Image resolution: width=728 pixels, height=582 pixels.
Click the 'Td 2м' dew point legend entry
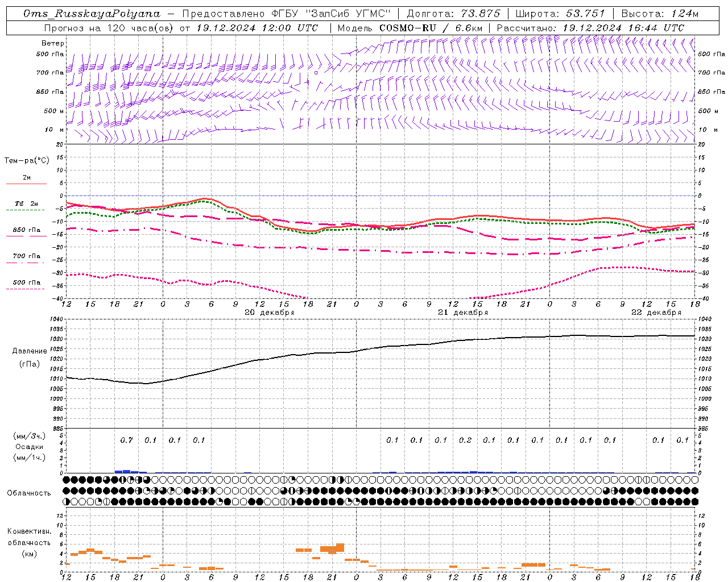27,203
